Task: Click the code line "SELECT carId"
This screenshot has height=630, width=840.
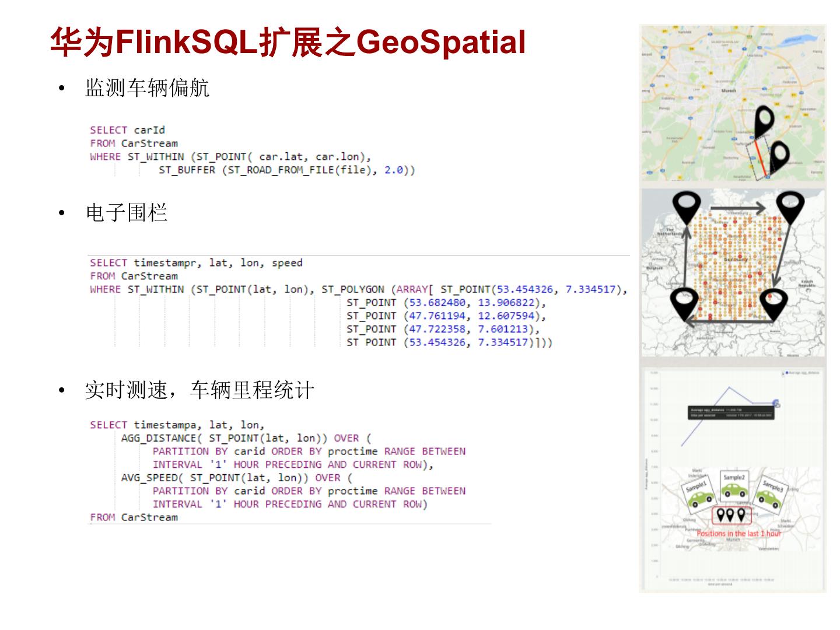Action: (x=127, y=130)
